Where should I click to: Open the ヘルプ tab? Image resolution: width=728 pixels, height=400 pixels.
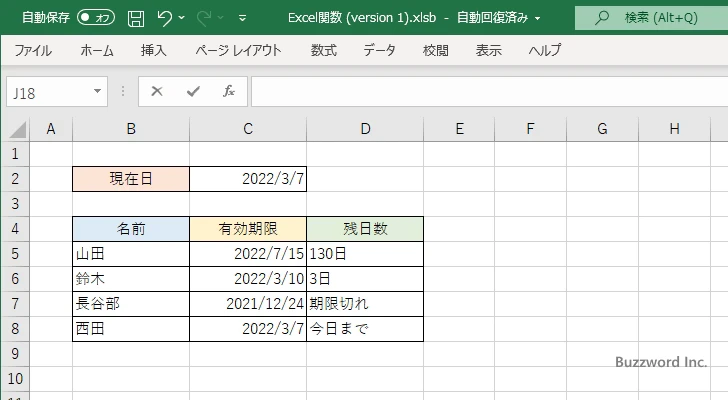(x=545, y=50)
